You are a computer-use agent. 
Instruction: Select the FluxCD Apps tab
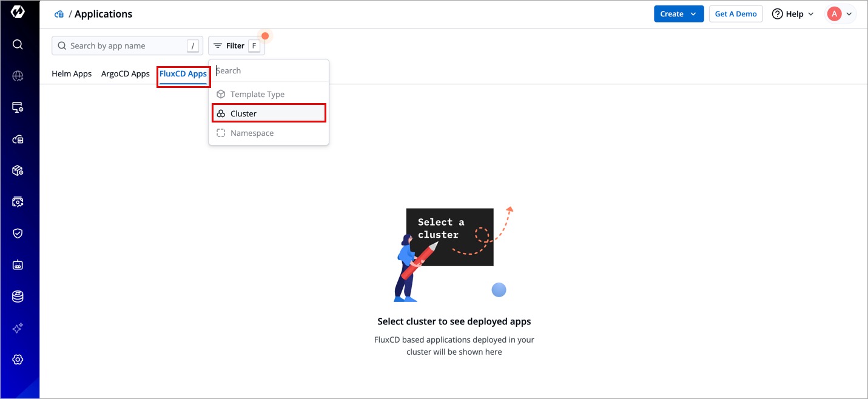pos(183,74)
